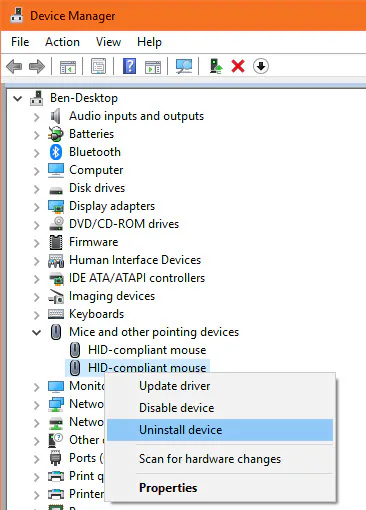Click the Firmware chip icon
Screen dimensions: 366x510
56,242
